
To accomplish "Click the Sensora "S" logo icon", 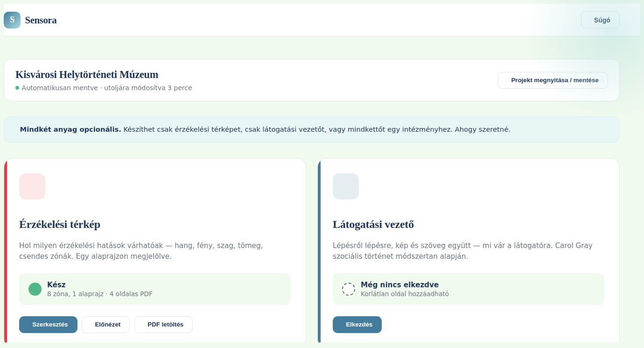I will pyautogui.click(x=12, y=20).
